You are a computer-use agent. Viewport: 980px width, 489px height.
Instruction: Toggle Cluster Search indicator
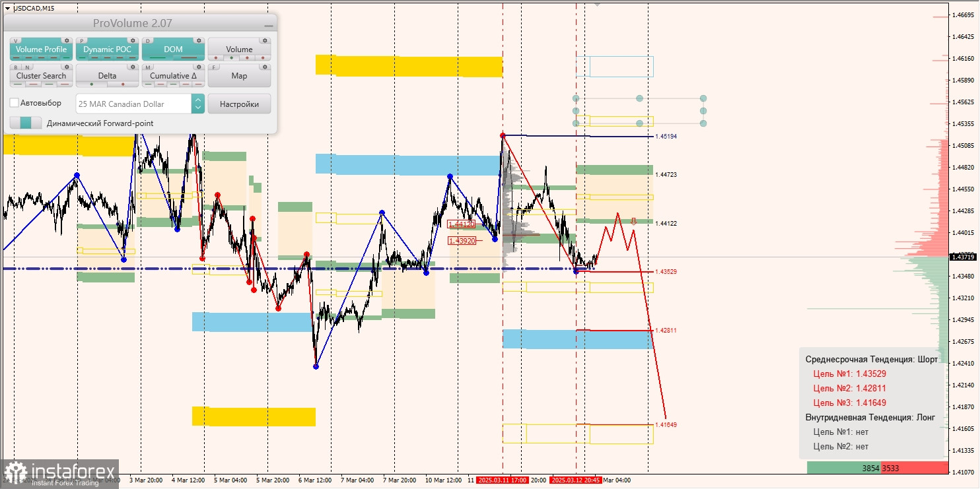click(x=41, y=75)
